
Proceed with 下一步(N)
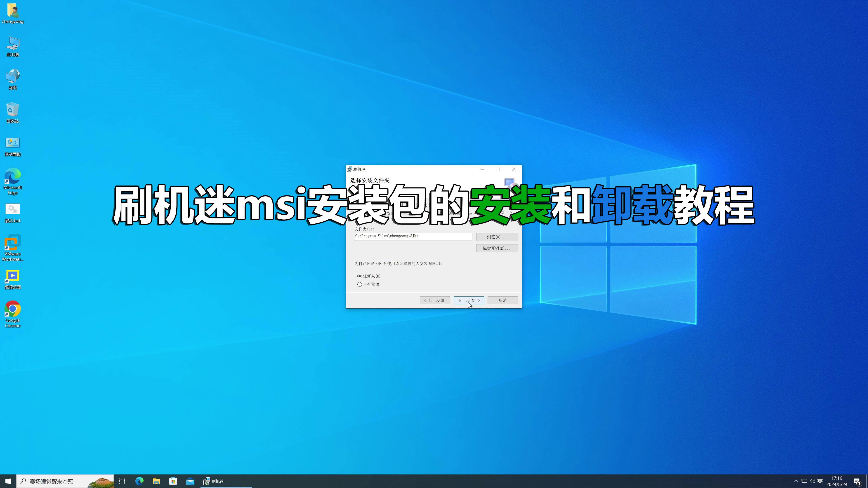(468, 300)
